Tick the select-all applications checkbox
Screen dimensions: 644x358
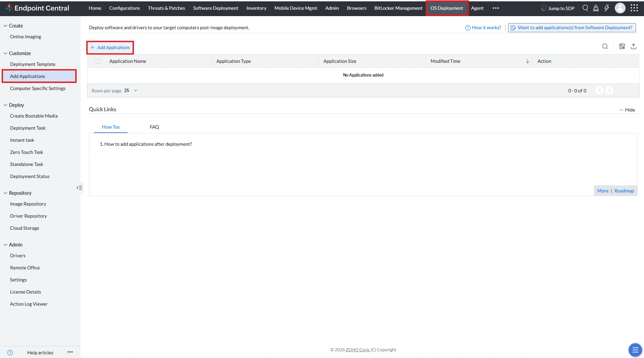pyautogui.click(x=98, y=61)
